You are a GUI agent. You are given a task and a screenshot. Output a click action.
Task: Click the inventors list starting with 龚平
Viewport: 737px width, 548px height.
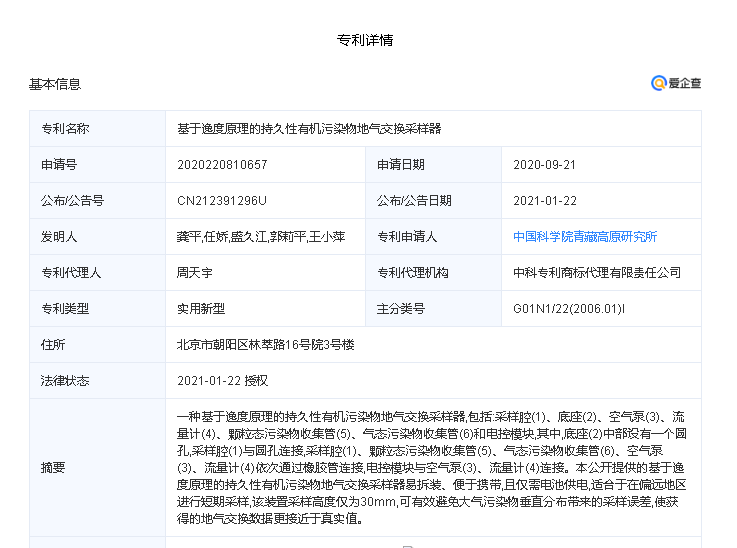[x=260, y=237]
